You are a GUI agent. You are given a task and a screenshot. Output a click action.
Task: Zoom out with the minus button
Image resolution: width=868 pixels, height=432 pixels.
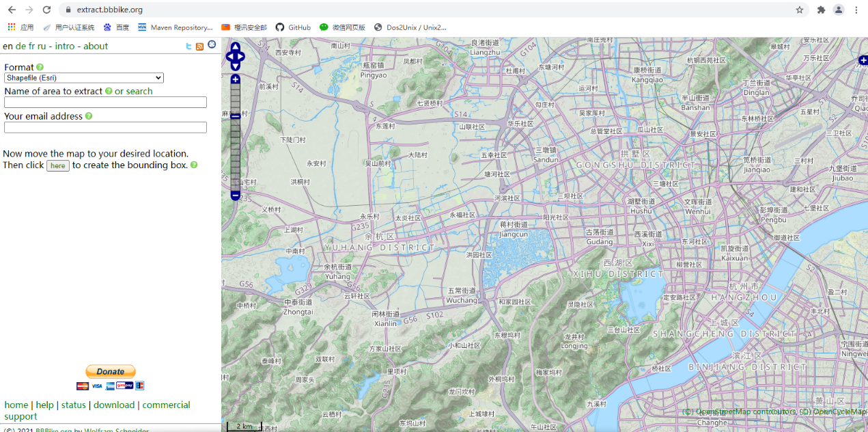pos(235,195)
